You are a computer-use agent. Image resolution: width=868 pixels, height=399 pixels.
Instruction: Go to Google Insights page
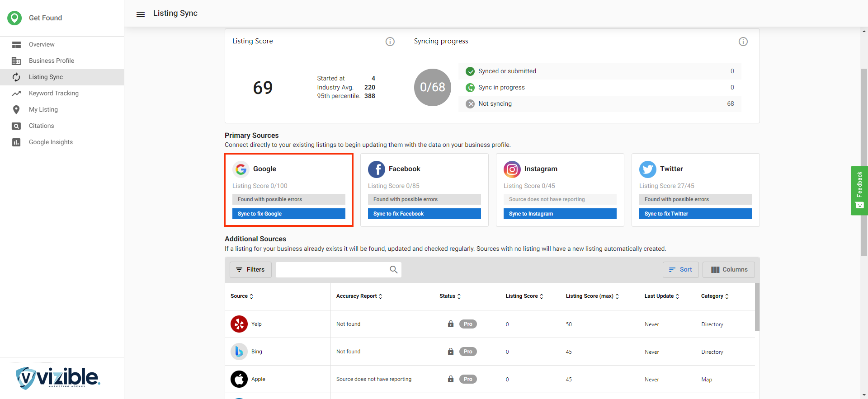tap(51, 142)
